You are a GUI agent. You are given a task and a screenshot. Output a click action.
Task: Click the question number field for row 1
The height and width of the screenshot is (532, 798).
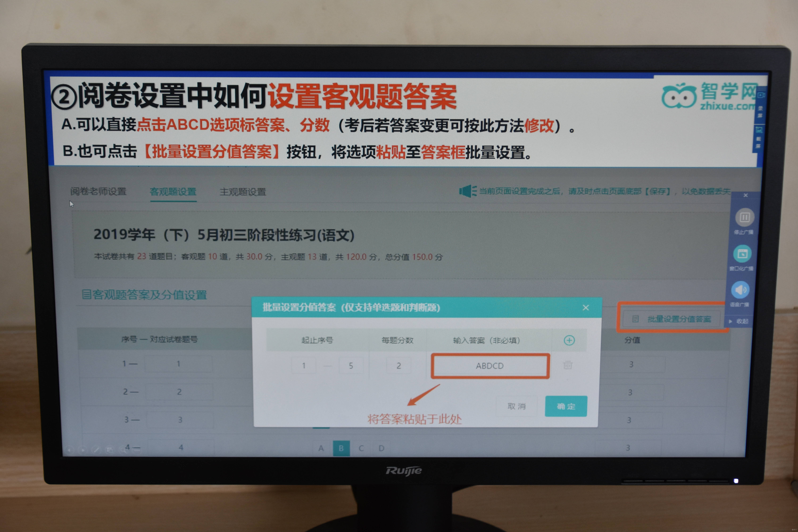(179, 364)
